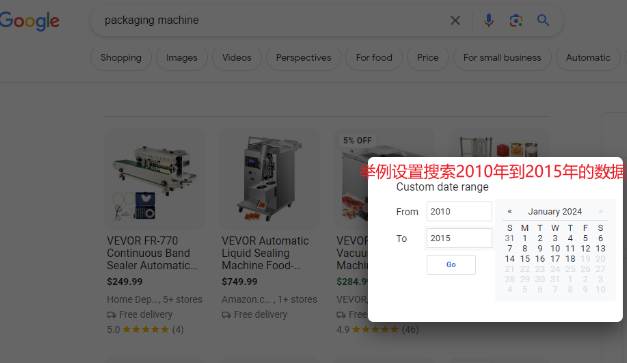
Task: Submit search with the magnifying glass icon
Action: click(543, 20)
